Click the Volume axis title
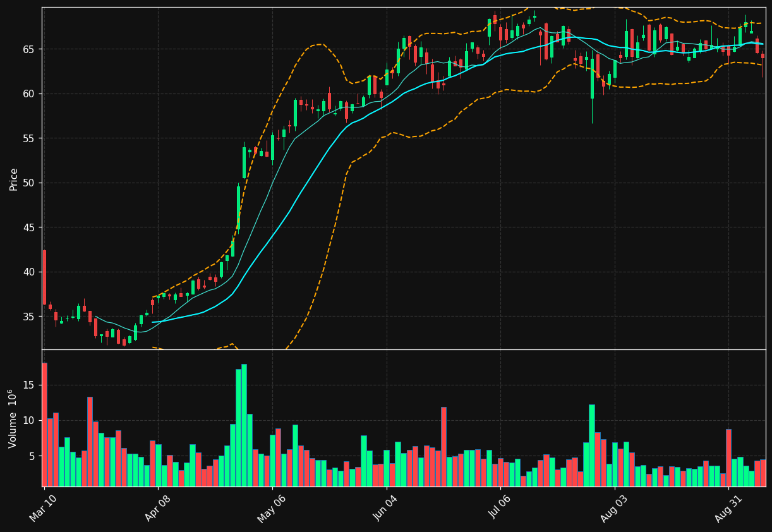772x532 pixels. (x=13, y=418)
